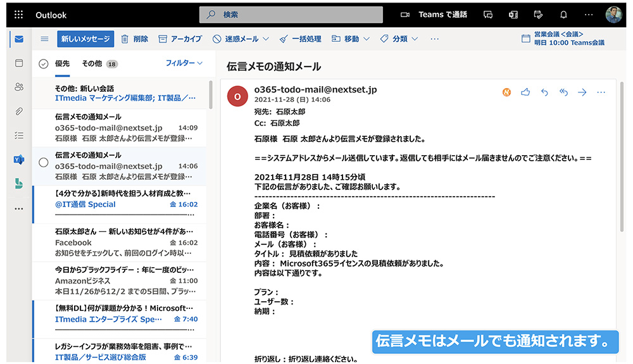Viewport: 633px width, 364px height.
Task: Open その他: 新しい会話 entry
Action: point(120,93)
